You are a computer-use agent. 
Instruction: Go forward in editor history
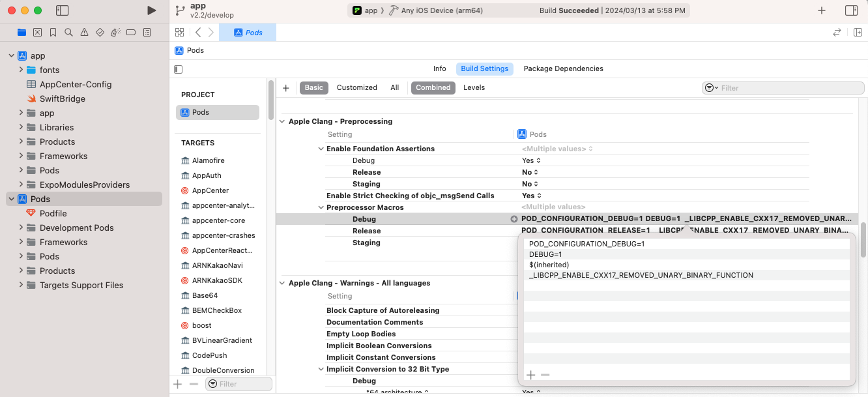(x=211, y=33)
